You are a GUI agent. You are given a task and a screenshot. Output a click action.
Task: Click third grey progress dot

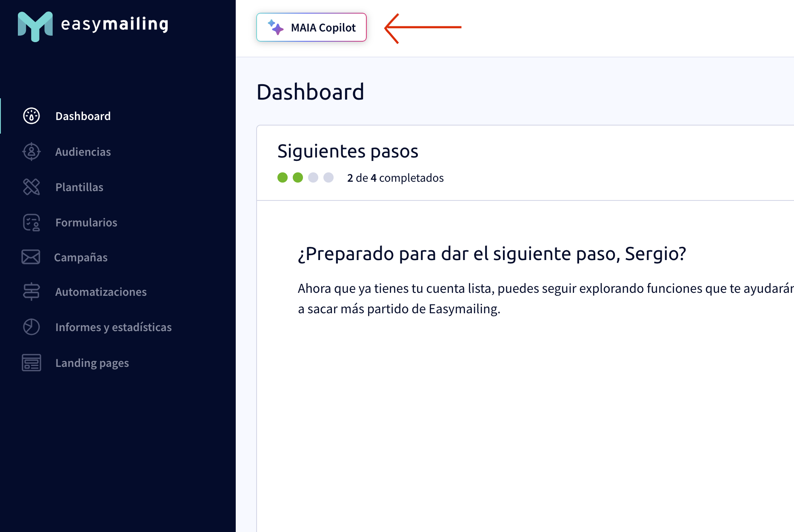[x=313, y=177]
